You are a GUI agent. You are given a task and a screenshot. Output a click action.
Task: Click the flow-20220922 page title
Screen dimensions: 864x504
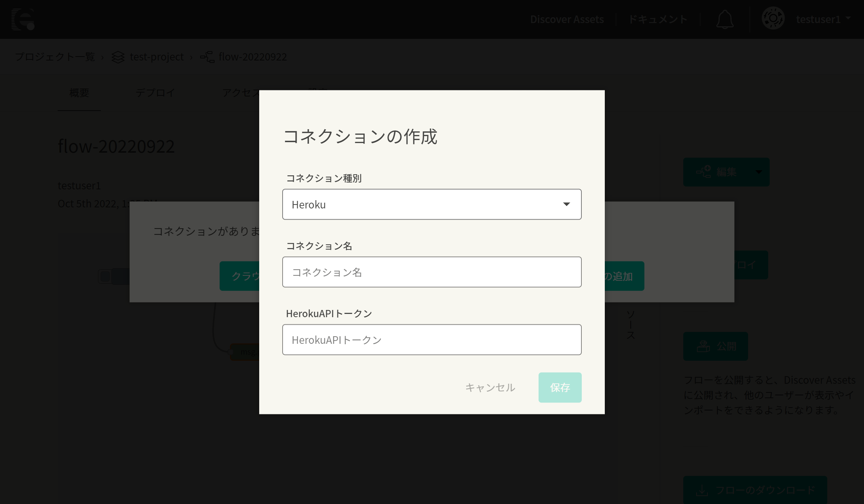116,146
